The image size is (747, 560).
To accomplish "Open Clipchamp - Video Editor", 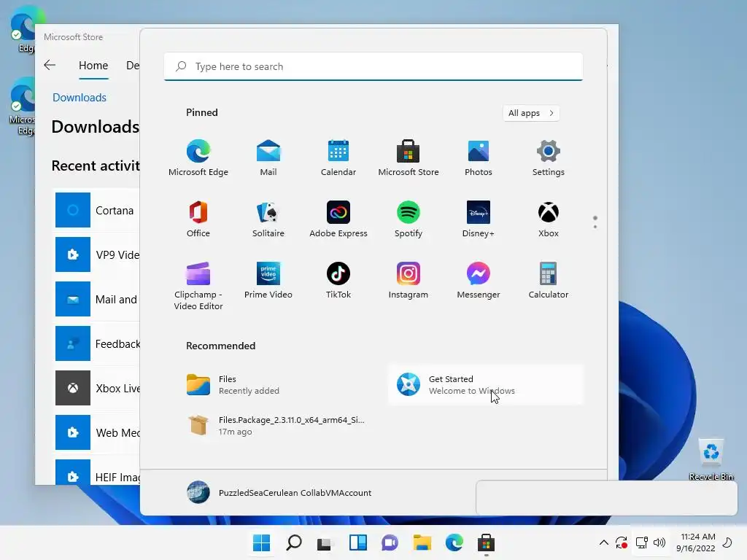I will pyautogui.click(x=198, y=286).
